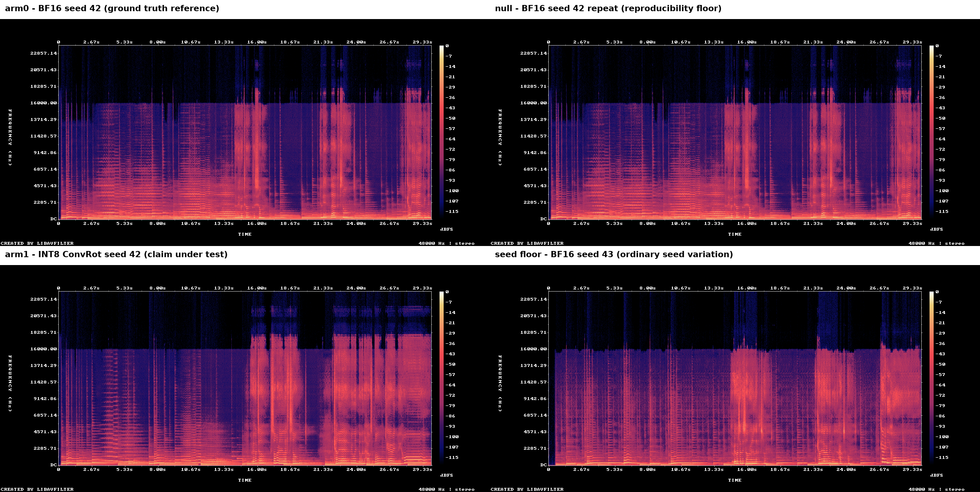The width and height of the screenshot is (980, 492).
Task: Click the 9142.86 frequency label in null panel
Action: 535,152
